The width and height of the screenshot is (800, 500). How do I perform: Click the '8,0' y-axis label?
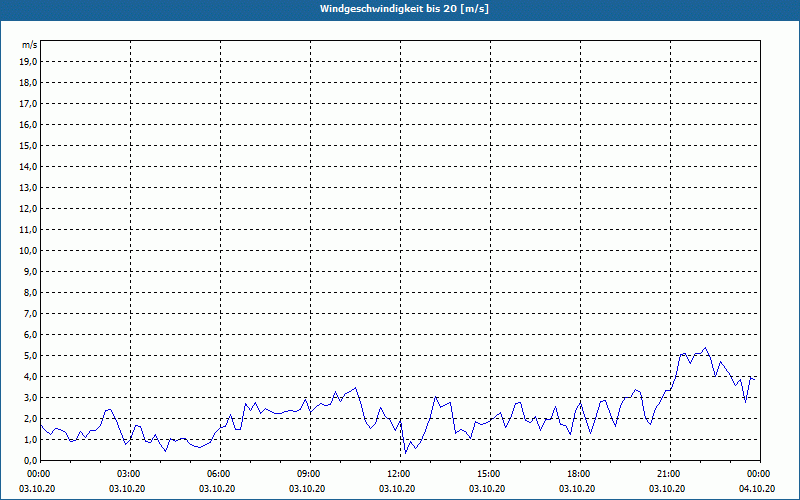30,292
